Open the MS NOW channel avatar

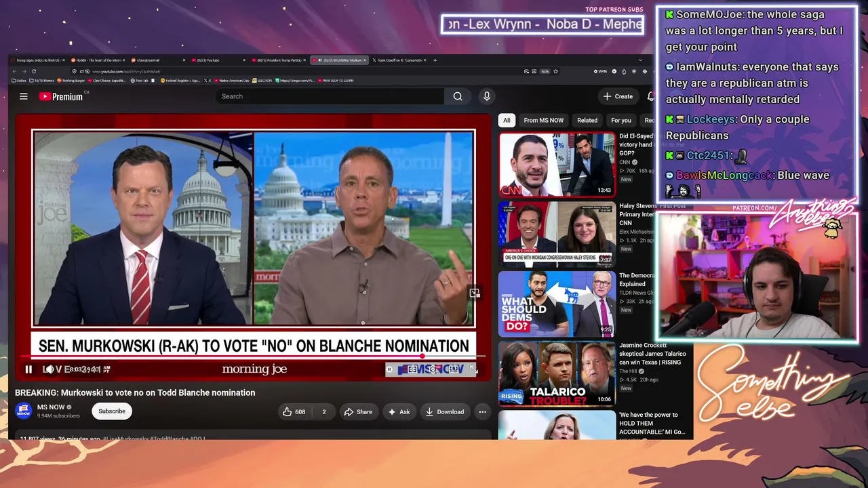click(x=24, y=411)
